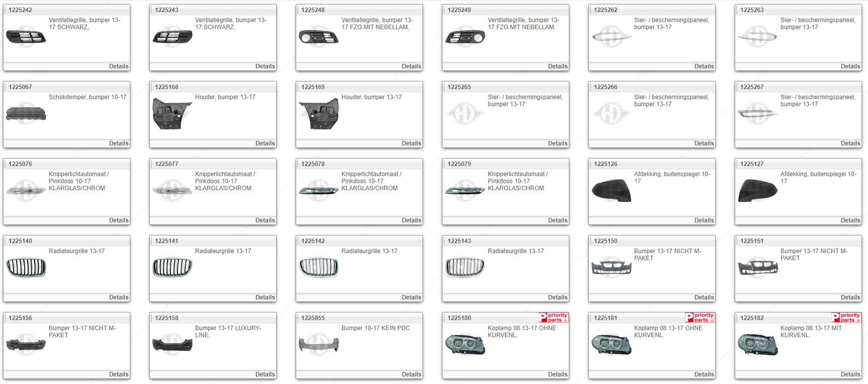Screen dimensions: 868x384
Task: Open Details for part 1225243
Action: click(265, 66)
